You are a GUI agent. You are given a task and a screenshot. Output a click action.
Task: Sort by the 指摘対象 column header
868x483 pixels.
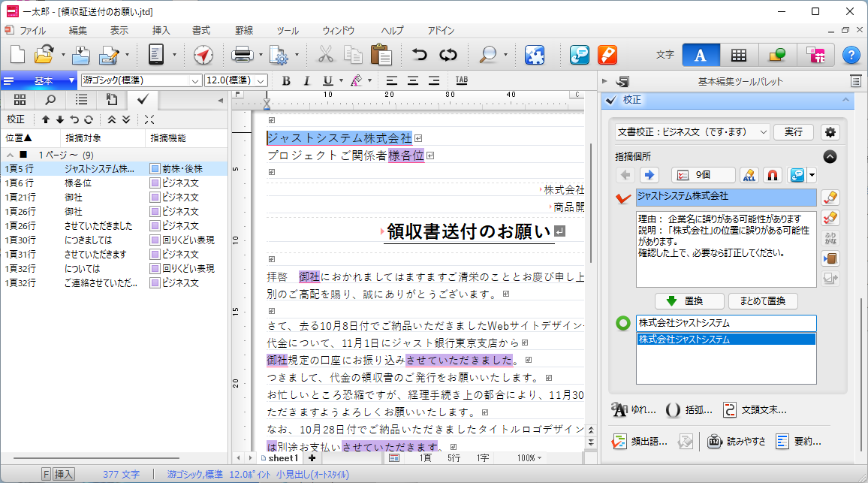(x=102, y=138)
